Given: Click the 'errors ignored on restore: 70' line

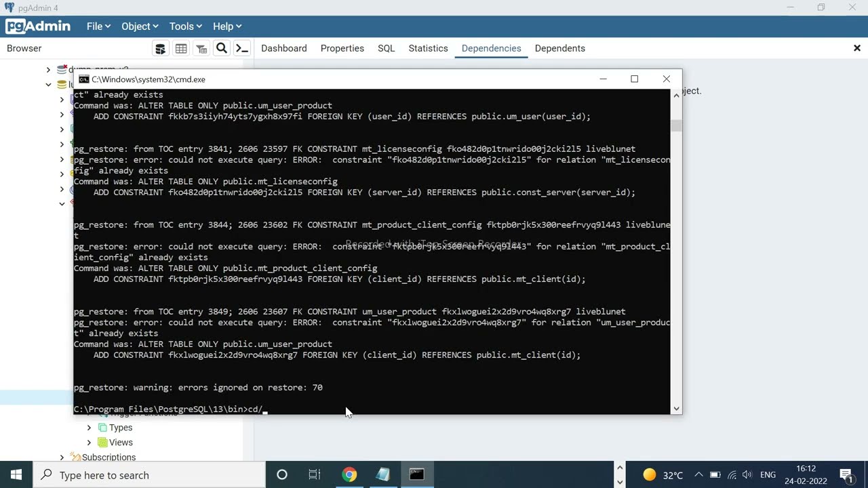Looking at the screenshot, I should [x=198, y=388].
